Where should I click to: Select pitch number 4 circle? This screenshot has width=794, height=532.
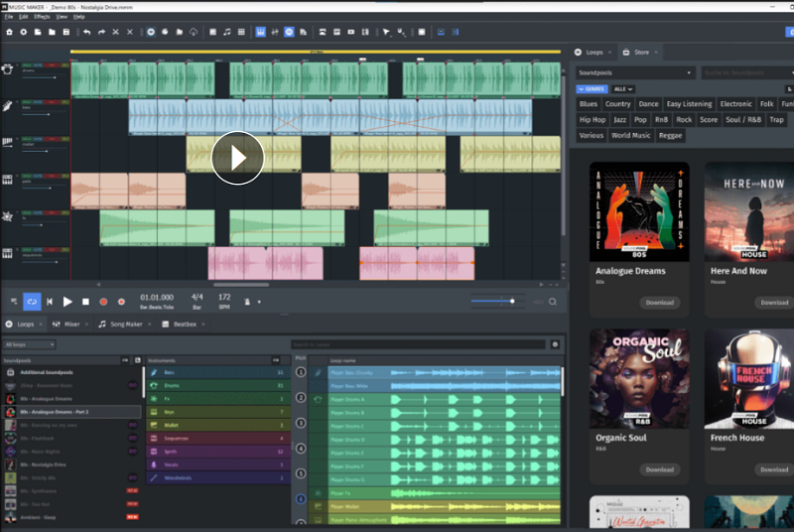point(301,448)
